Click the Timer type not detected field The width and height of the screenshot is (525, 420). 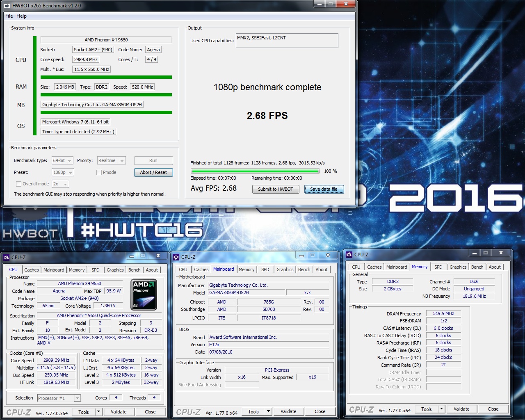(78, 132)
